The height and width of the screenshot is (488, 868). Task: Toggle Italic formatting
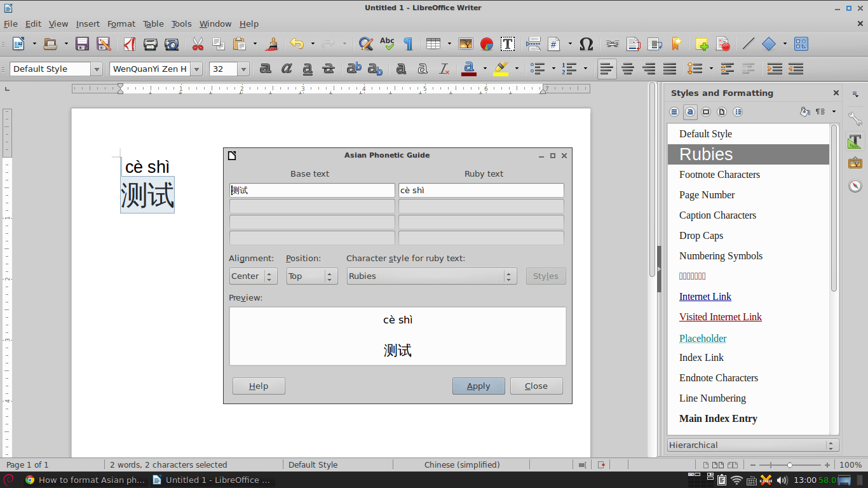coord(287,69)
